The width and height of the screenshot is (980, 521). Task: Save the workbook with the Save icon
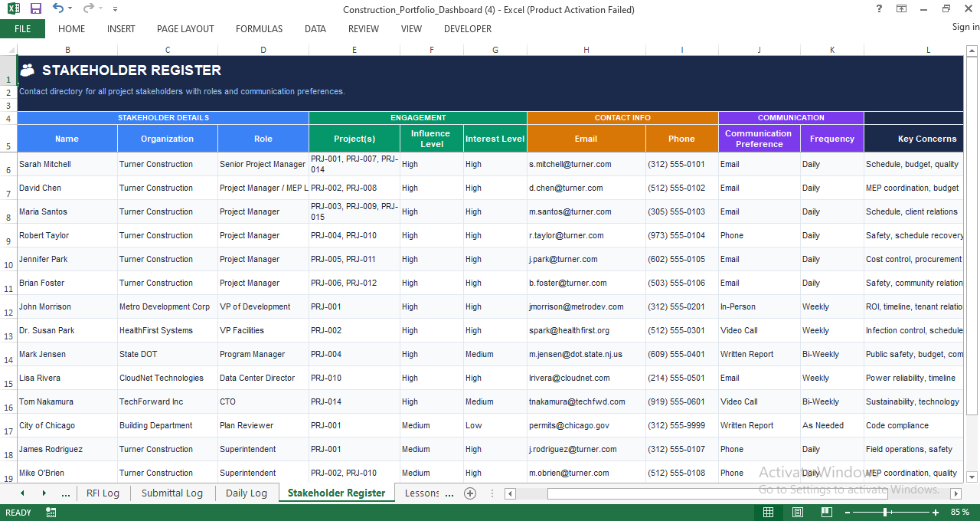(x=36, y=9)
